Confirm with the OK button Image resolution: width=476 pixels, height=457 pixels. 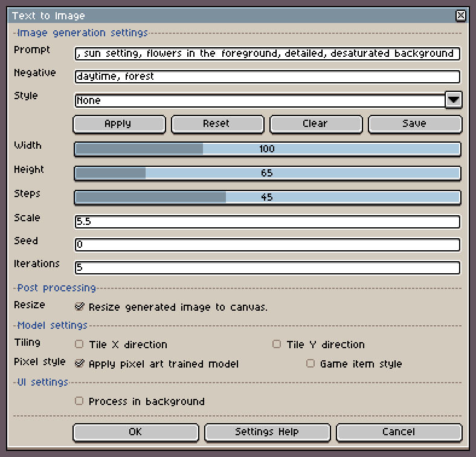[x=135, y=432]
